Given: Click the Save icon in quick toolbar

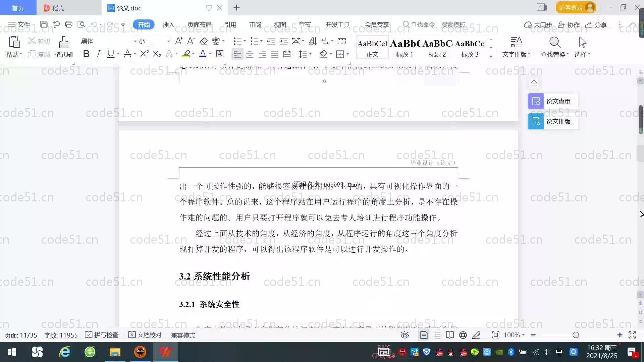Looking at the screenshot, I should coord(44,24).
